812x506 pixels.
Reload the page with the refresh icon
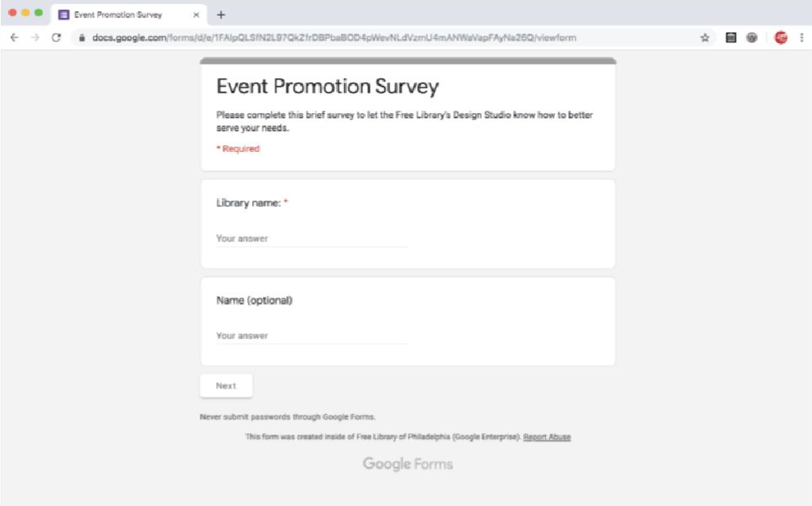[56, 38]
